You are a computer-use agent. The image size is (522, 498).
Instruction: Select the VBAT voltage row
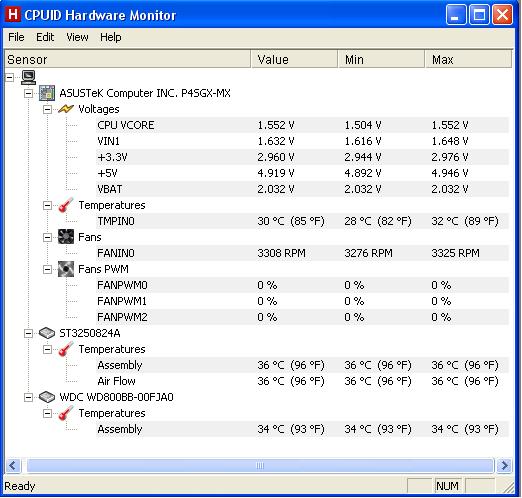(x=302, y=189)
